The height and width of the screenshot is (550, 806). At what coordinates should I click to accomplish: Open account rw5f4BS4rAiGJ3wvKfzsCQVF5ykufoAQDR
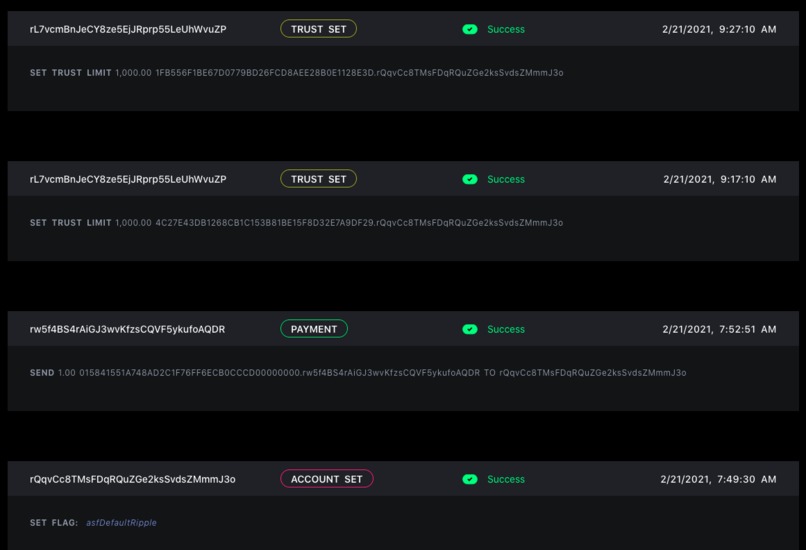(x=127, y=329)
